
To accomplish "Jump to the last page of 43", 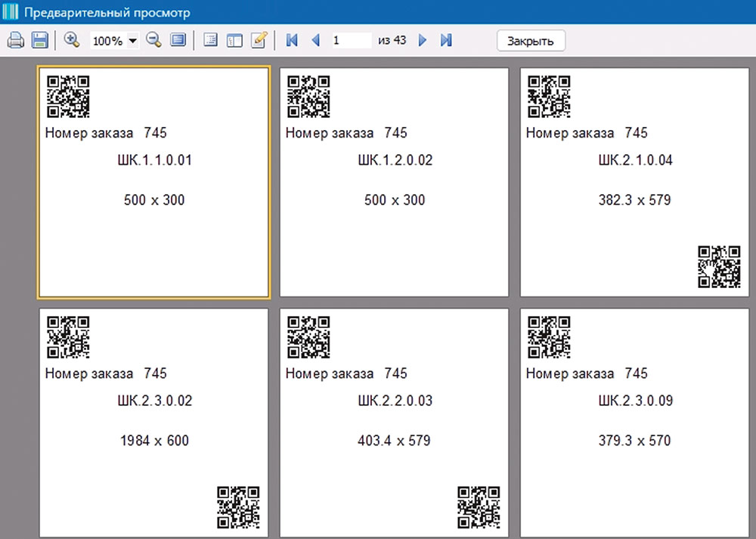I will point(446,39).
